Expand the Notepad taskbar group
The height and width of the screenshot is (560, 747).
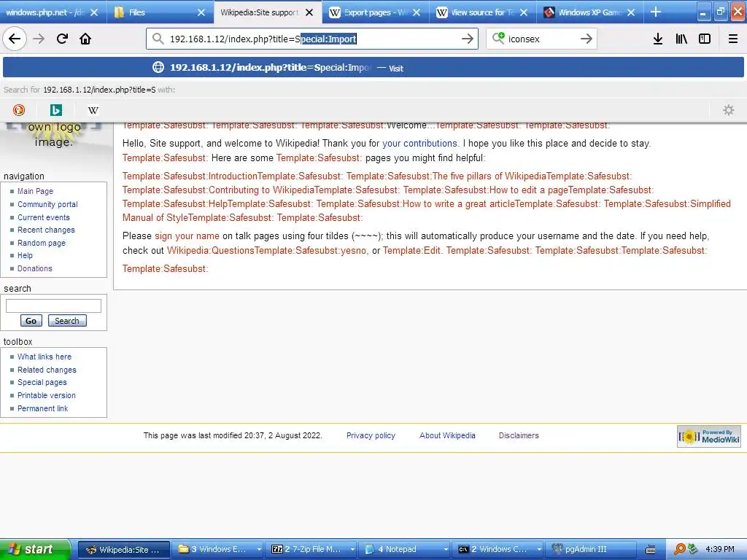[446, 550]
